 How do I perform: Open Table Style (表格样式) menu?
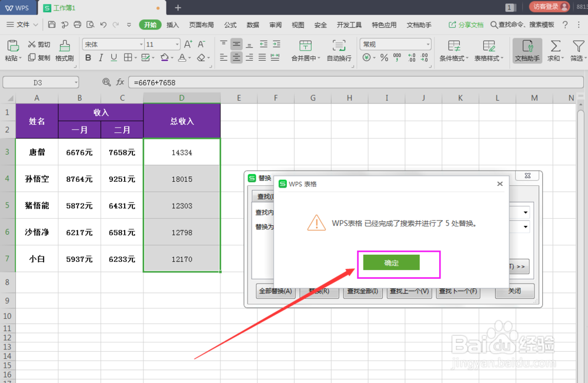coord(489,51)
